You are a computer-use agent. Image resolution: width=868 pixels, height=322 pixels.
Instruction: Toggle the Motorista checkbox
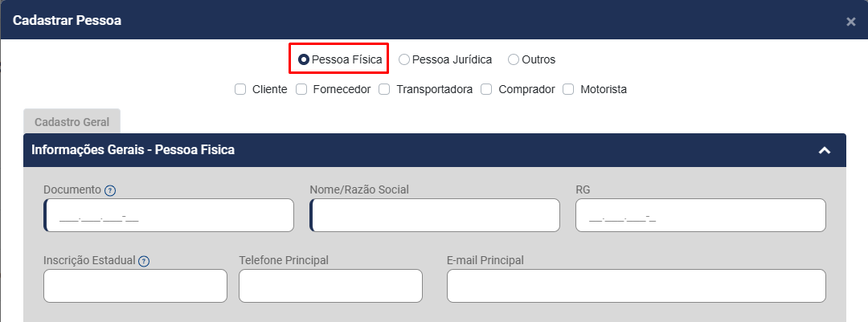point(568,89)
